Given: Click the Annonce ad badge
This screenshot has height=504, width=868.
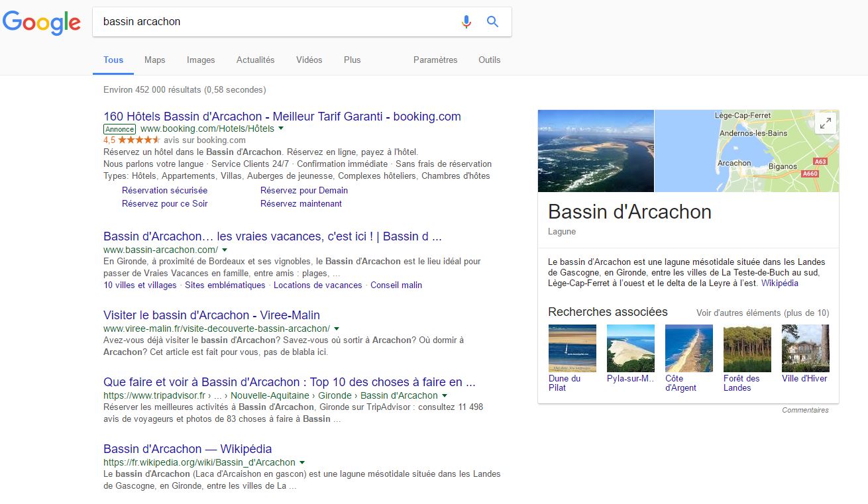Looking at the screenshot, I should coord(120,128).
